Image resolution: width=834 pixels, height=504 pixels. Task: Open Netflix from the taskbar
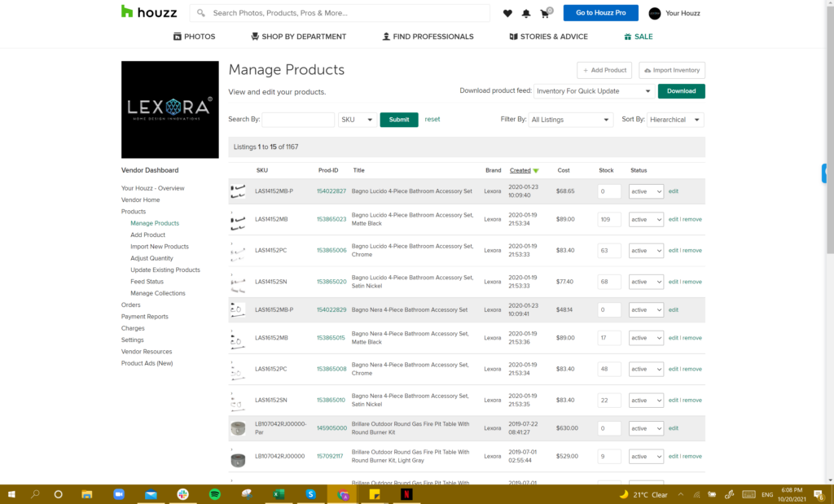pyautogui.click(x=406, y=494)
